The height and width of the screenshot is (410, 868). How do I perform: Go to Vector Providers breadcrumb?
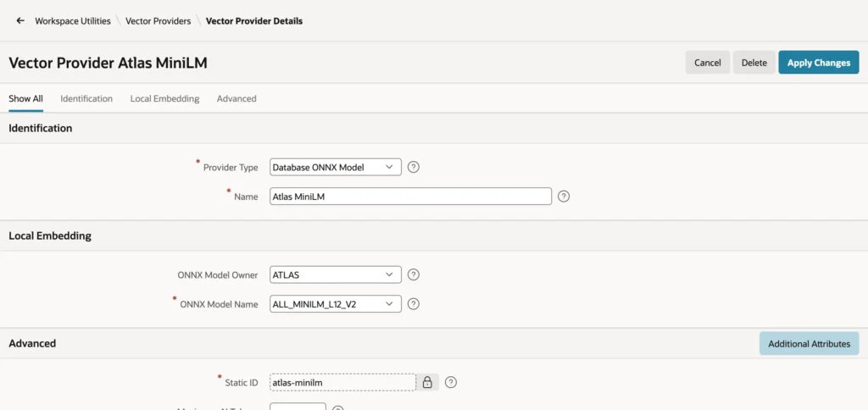159,21
